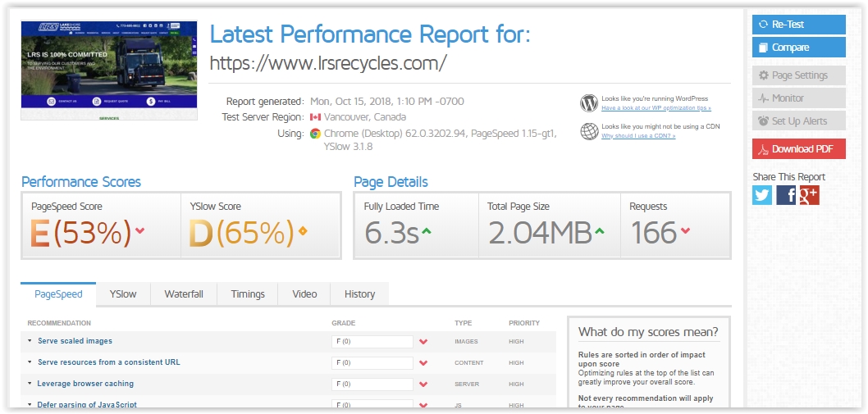Open the Timings tab
868x414 pixels.
pos(248,293)
